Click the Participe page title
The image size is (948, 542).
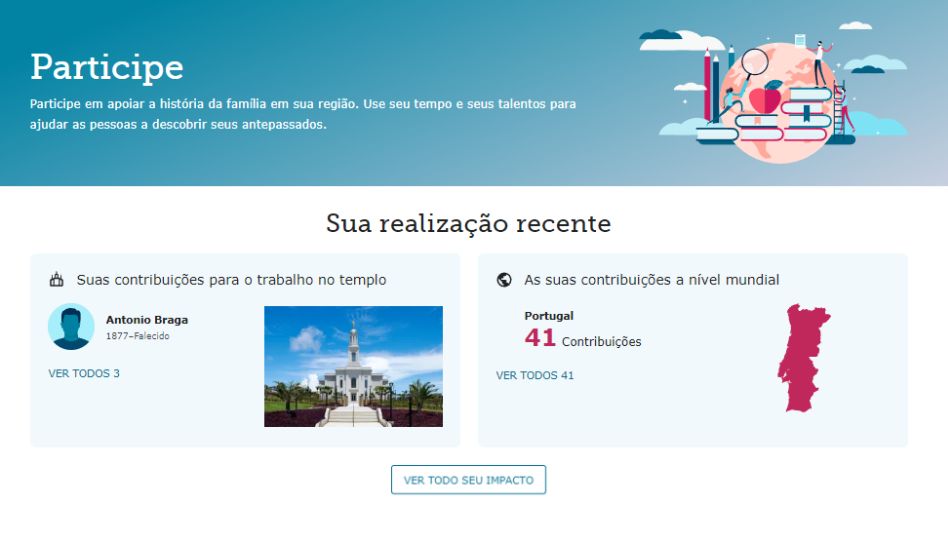(x=107, y=67)
